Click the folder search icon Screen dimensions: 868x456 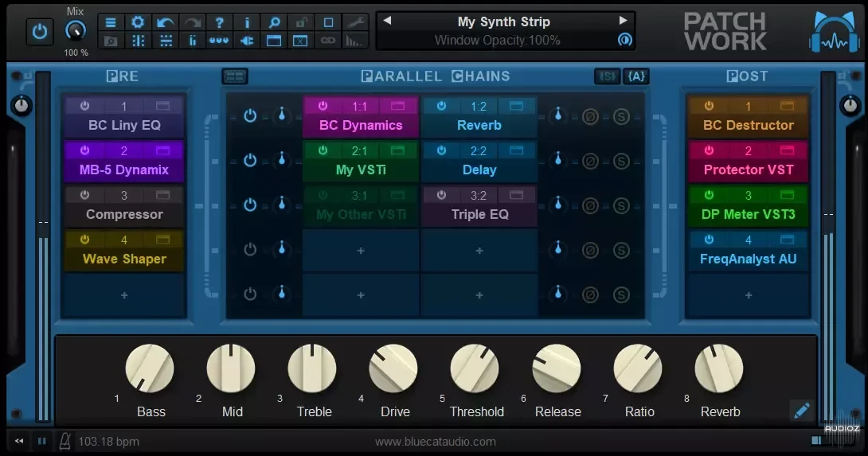(x=111, y=41)
